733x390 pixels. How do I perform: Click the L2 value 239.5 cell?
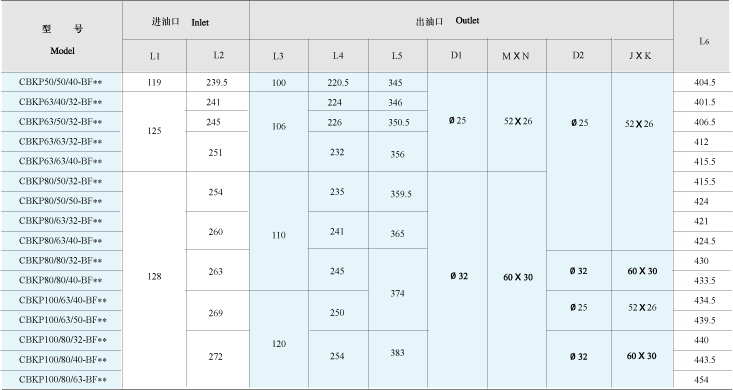pyautogui.click(x=217, y=82)
